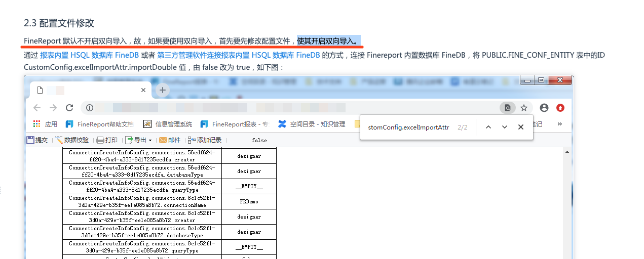Viewport: 644px width, 259px height.
Task: Open the FineReport帮助文档 bookmark
Action: [99, 124]
